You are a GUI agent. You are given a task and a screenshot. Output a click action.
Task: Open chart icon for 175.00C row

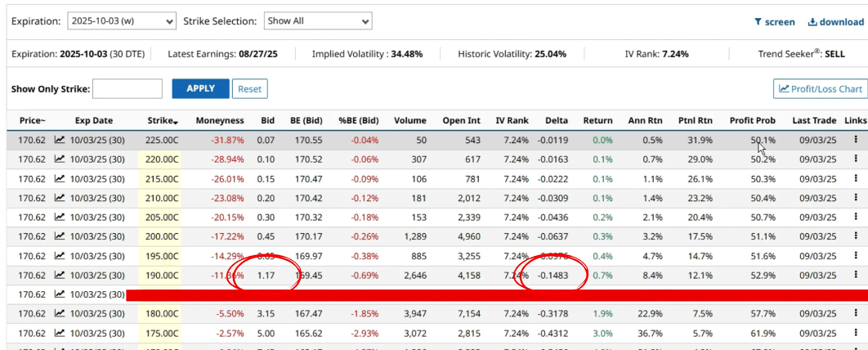(x=59, y=332)
